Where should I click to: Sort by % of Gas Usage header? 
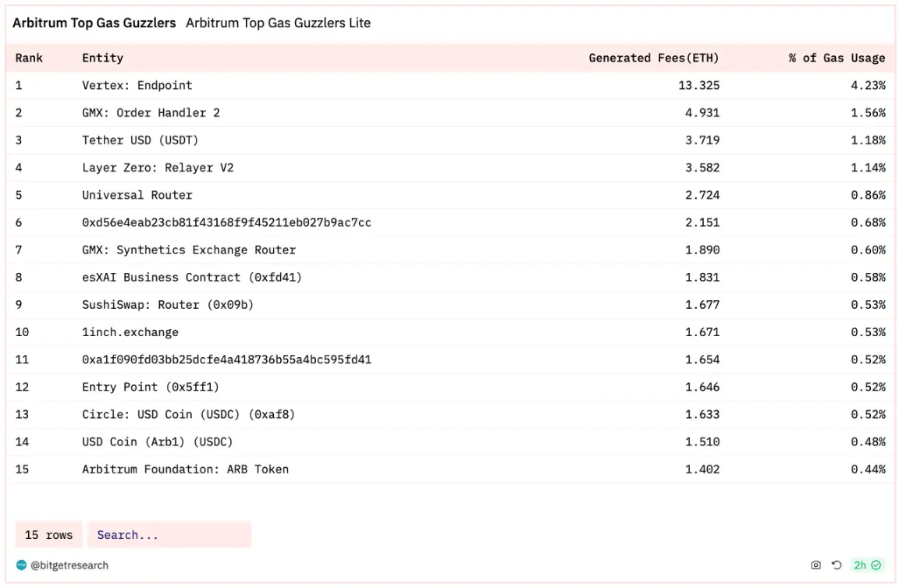click(837, 58)
